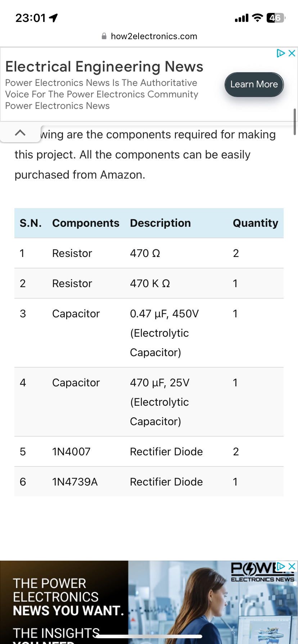Tap the Components column header
Image resolution: width=298 pixels, height=644 pixels.
(86, 223)
